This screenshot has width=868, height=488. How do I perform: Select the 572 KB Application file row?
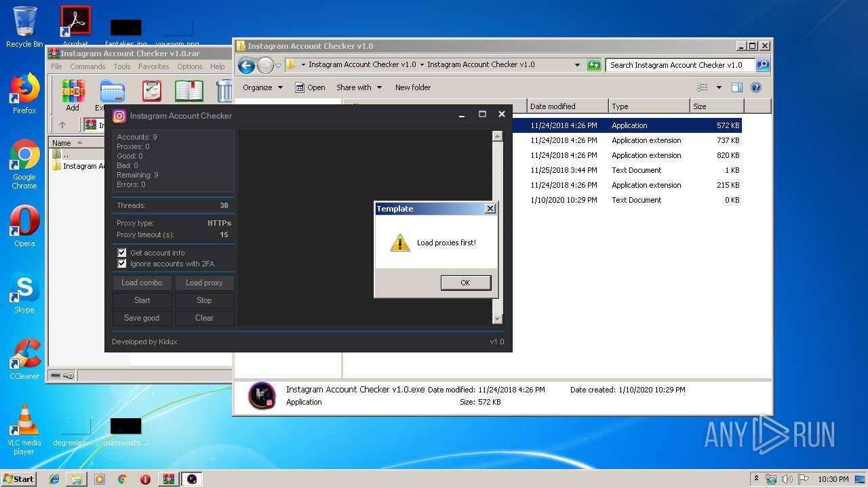pos(627,125)
